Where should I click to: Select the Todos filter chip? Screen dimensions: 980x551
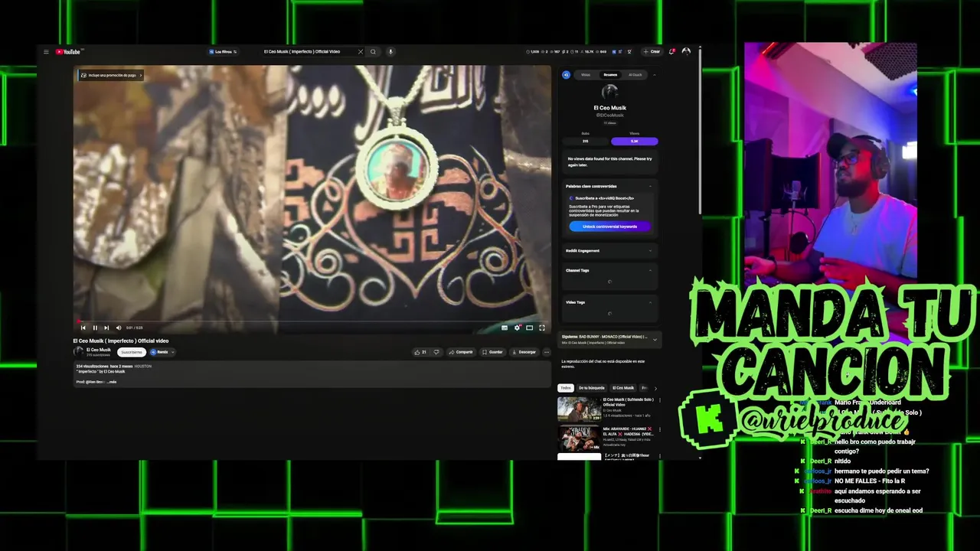[565, 388]
